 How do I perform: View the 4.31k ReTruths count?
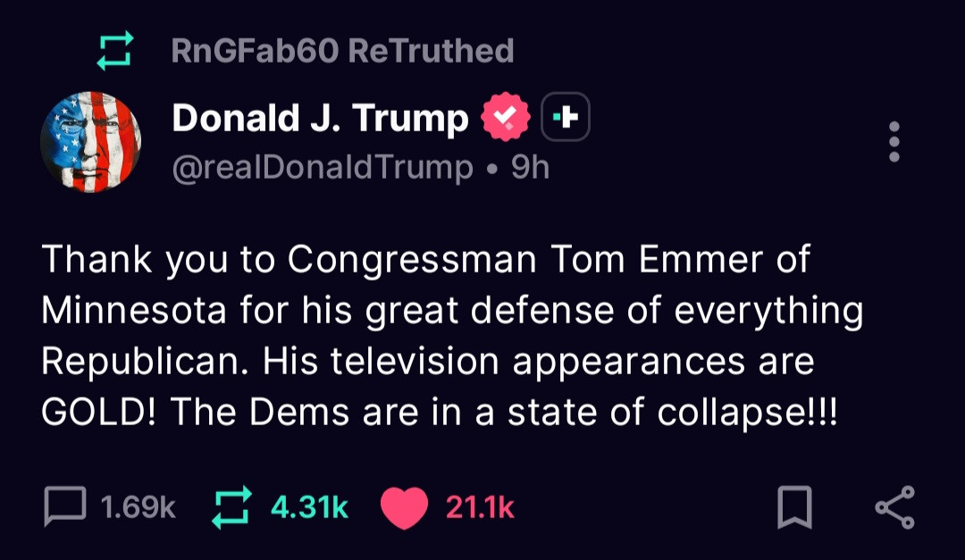[x=308, y=508]
